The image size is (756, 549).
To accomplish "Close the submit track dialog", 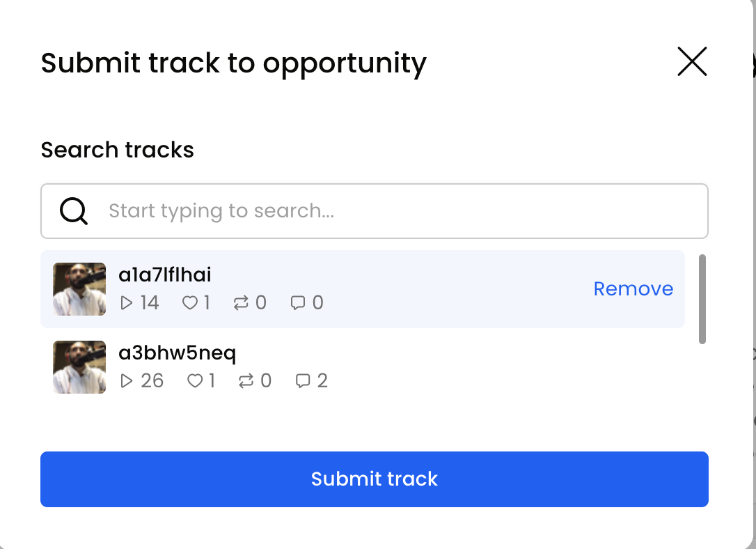I will pyautogui.click(x=692, y=62).
